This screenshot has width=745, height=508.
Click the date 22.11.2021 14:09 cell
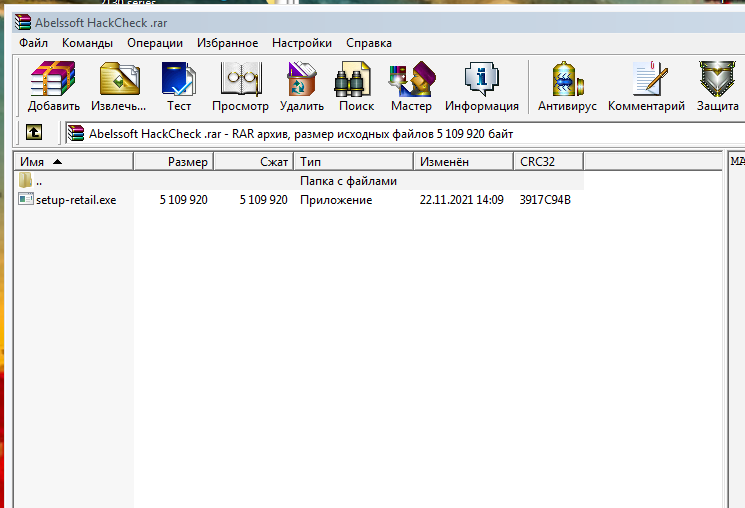click(461, 200)
